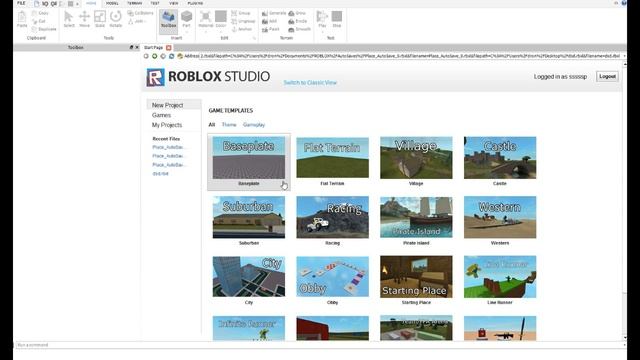Switch to the HOME ribbon tab

(91, 3)
